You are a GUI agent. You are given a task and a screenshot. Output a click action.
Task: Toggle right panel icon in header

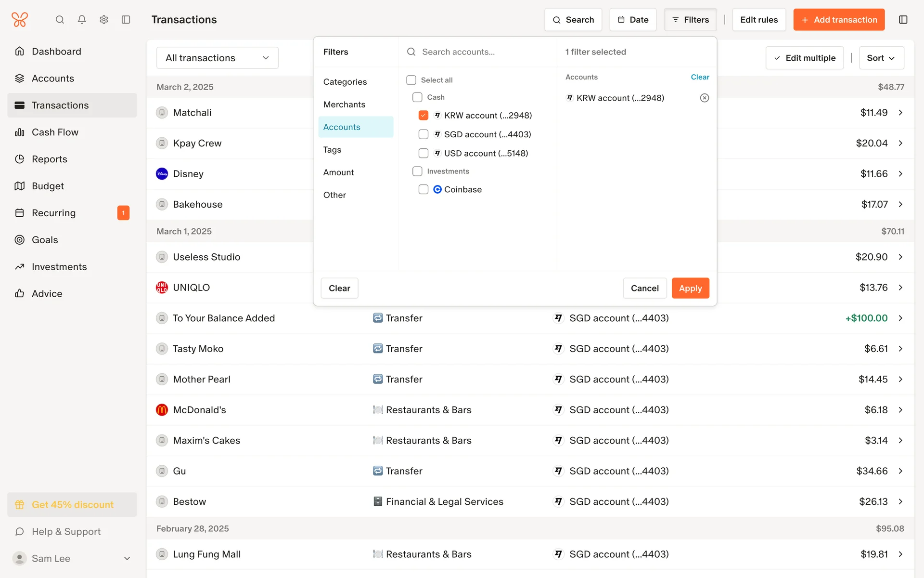[903, 20]
